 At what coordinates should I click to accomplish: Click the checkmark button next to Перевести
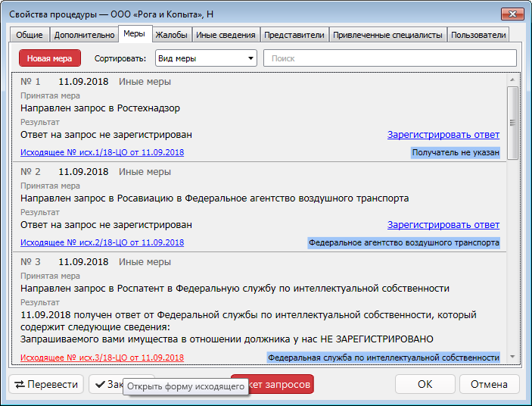coord(105,384)
